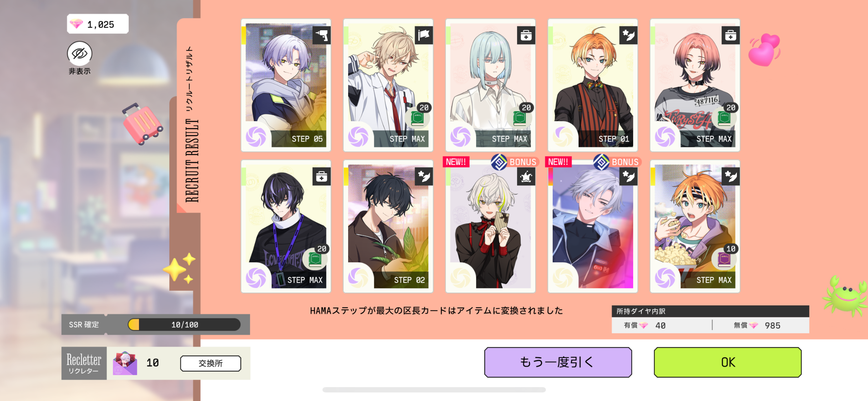Viewport: 868px width, 401px height.
Task: Click the pink diamond currency icon
Action: pos(76,24)
